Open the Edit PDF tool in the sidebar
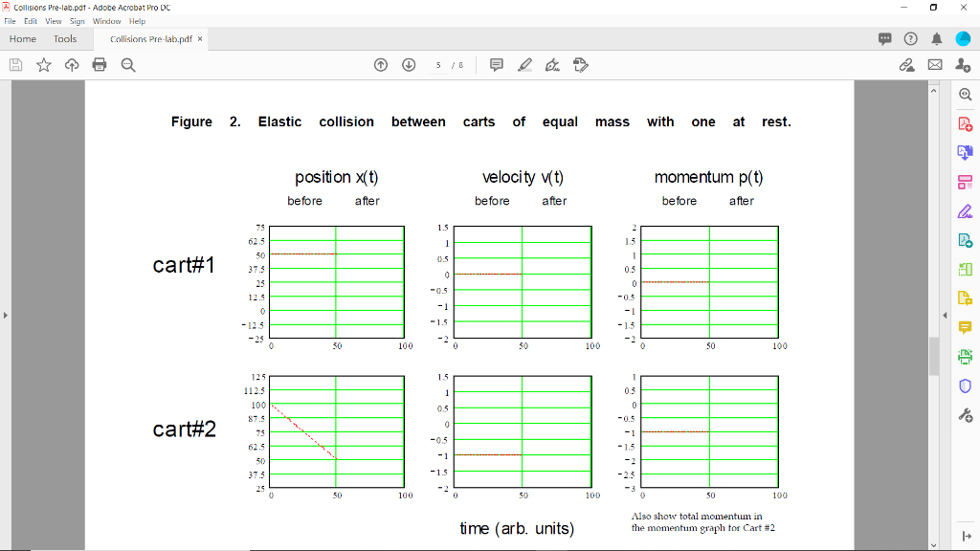The width and height of the screenshot is (980, 551). 966,211
